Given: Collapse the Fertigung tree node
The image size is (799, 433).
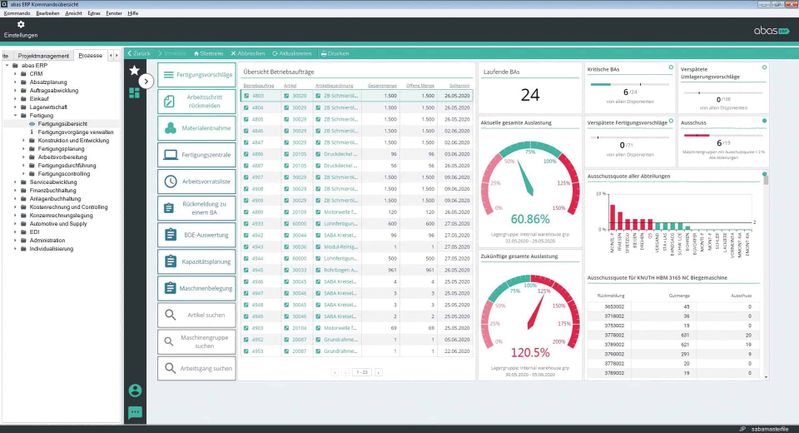Looking at the screenshot, I should point(15,115).
